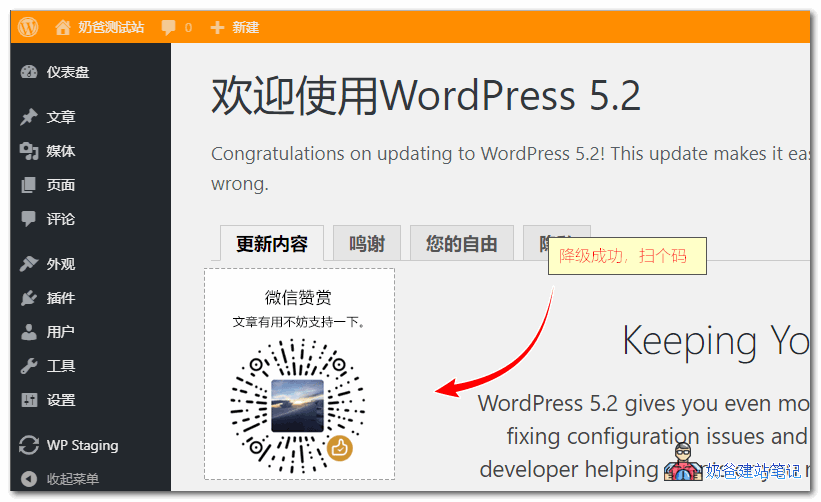Switch to the 鸣谢 tab

click(x=367, y=243)
